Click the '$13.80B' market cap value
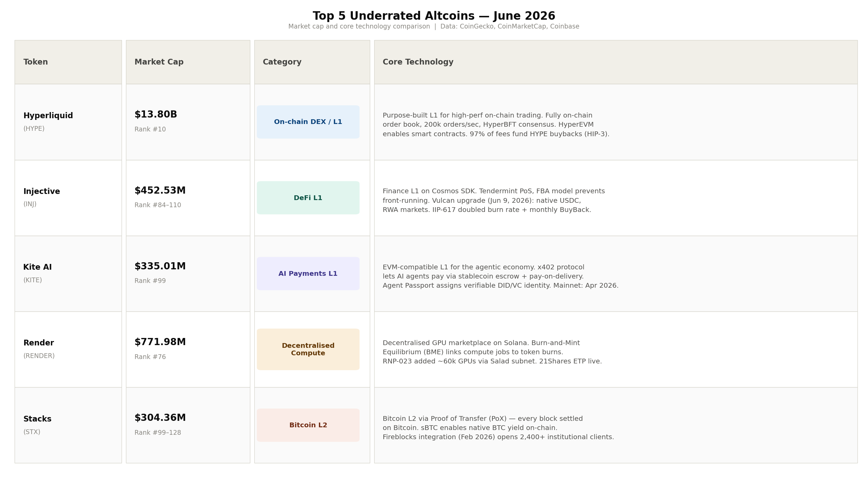The height and width of the screenshot is (501, 868). pyautogui.click(x=156, y=114)
